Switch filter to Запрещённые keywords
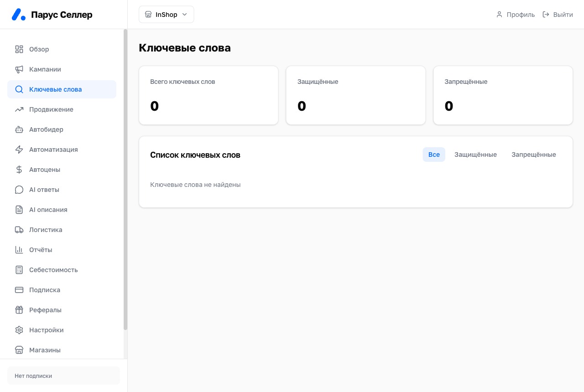Screen dimensions: 584x392 (x=534, y=155)
